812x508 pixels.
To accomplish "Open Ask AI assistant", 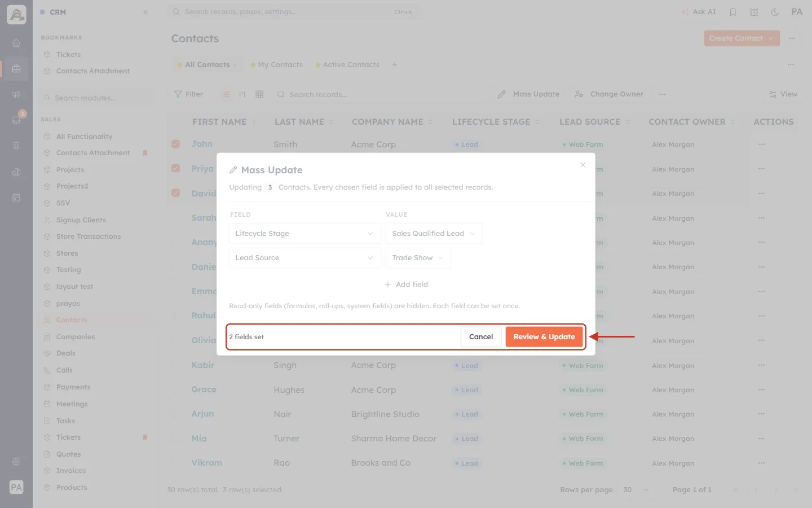I will point(699,12).
